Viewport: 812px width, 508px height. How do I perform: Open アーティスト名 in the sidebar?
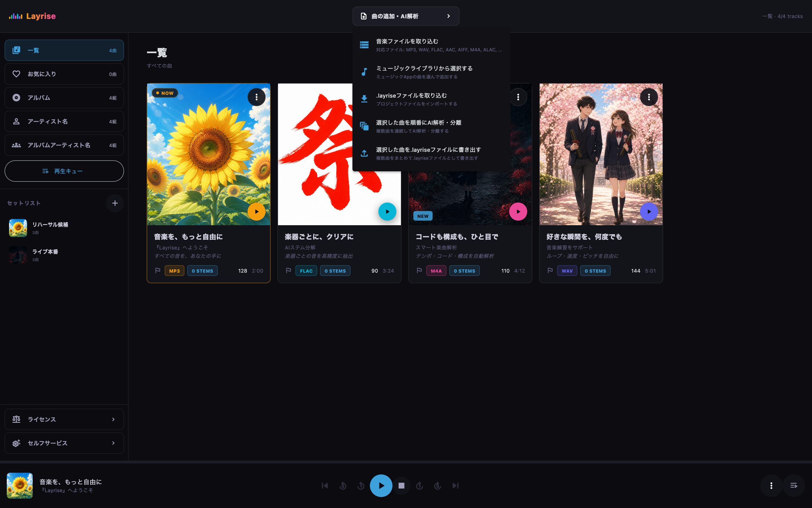point(64,121)
